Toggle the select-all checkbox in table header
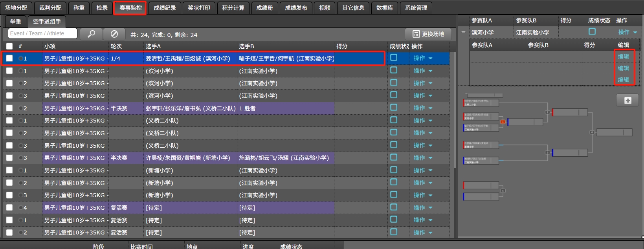 pos(9,46)
